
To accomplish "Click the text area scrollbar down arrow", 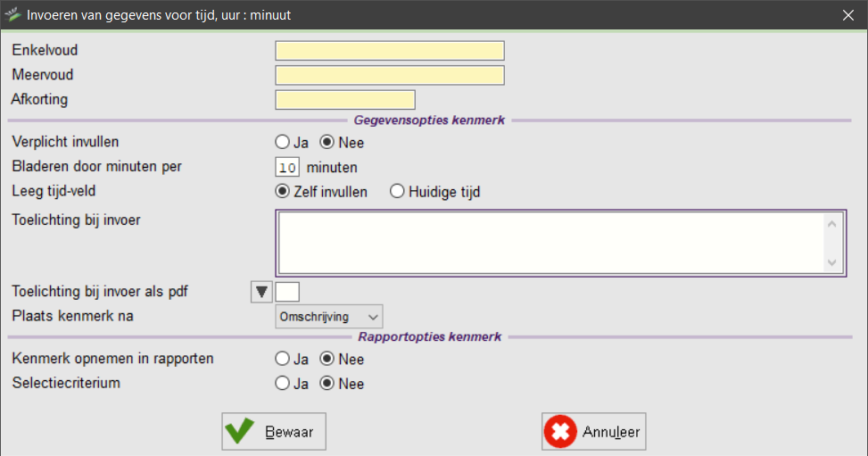I will click(x=831, y=262).
